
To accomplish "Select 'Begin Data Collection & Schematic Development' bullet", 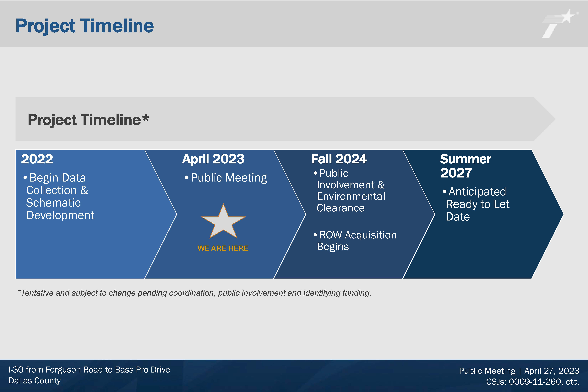I will click(59, 197).
